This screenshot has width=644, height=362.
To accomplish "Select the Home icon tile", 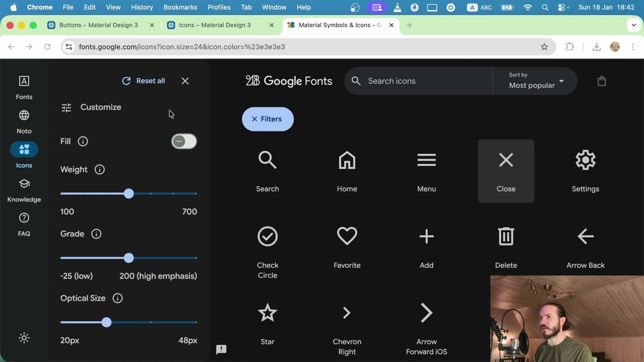I will tap(347, 171).
